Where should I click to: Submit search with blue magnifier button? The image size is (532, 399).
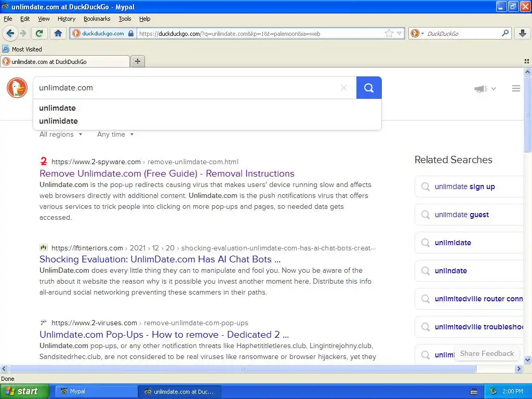click(x=369, y=88)
